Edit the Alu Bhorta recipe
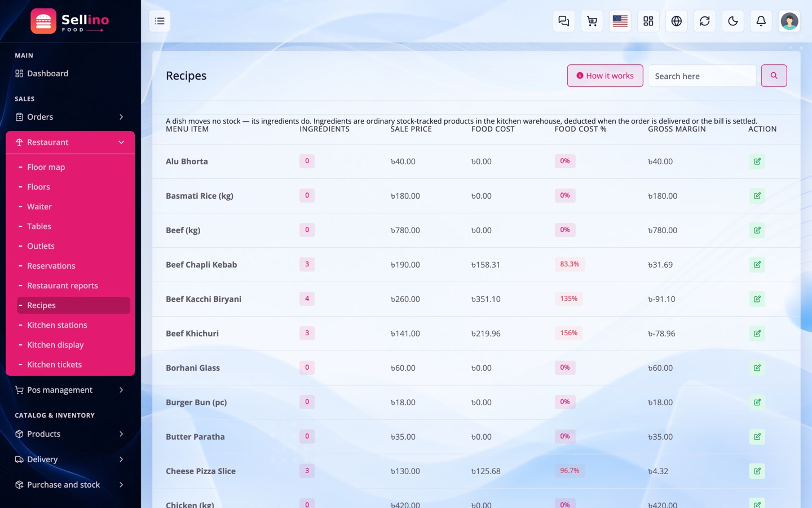The width and height of the screenshot is (812, 508). coord(757,161)
